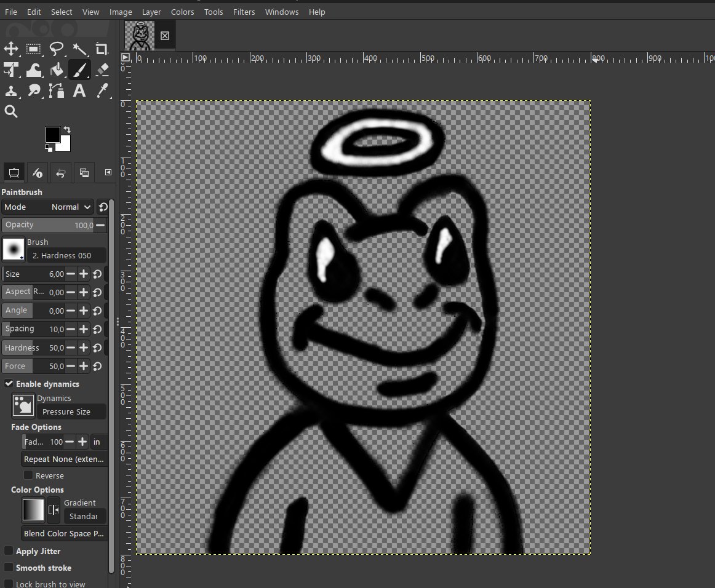Viewport: 715px width, 588px height.
Task: Reset brush Angle to default
Action: (97, 311)
